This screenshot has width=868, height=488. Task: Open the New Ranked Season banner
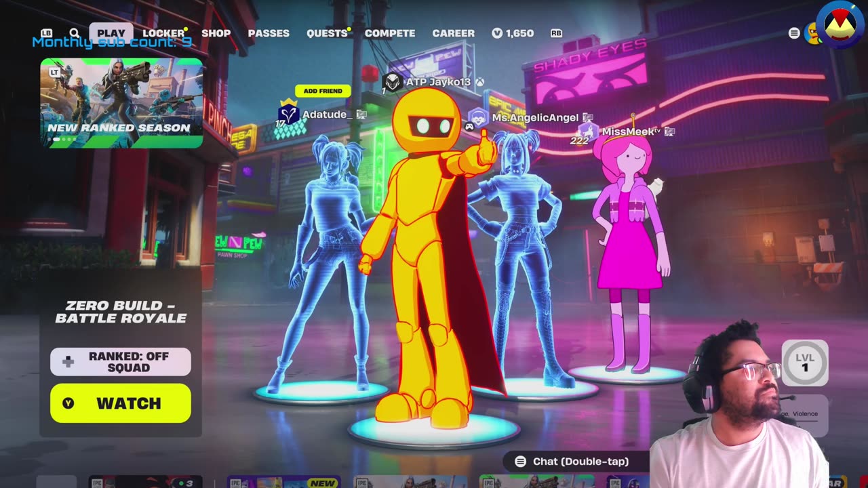(x=121, y=103)
